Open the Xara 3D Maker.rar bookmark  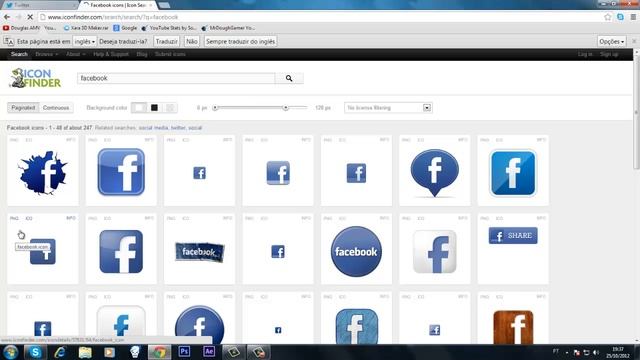coord(86,28)
